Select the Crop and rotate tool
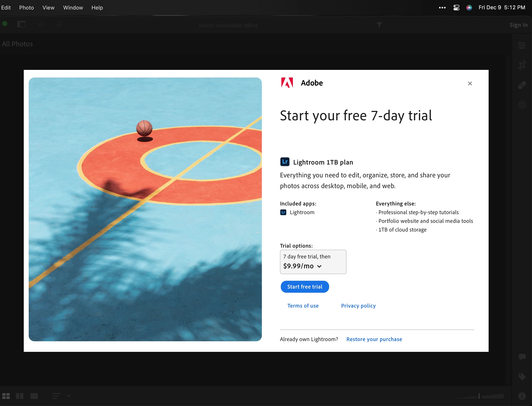Viewport: 532px width, 406px height. pos(522,65)
